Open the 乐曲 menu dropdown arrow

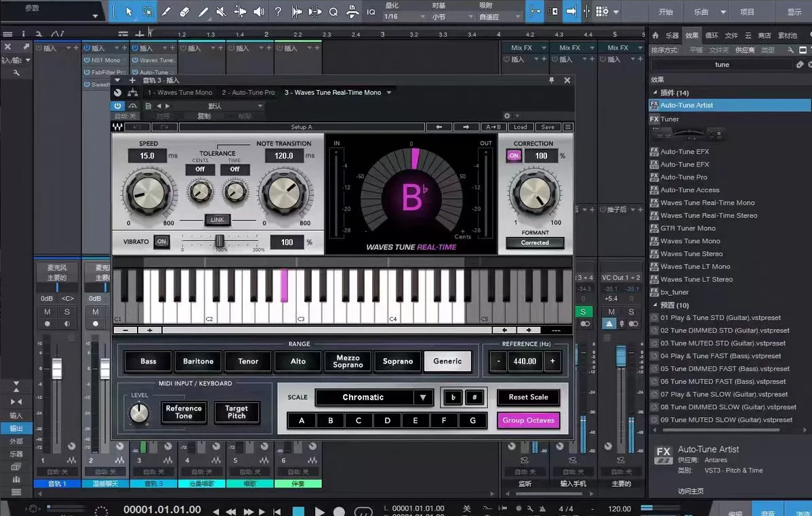tap(723, 12)
